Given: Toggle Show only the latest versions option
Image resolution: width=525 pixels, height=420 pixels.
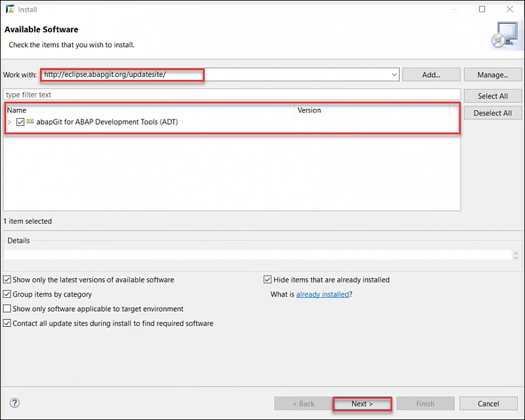Looking at the screenshot, I should click(x=7, y=280).
